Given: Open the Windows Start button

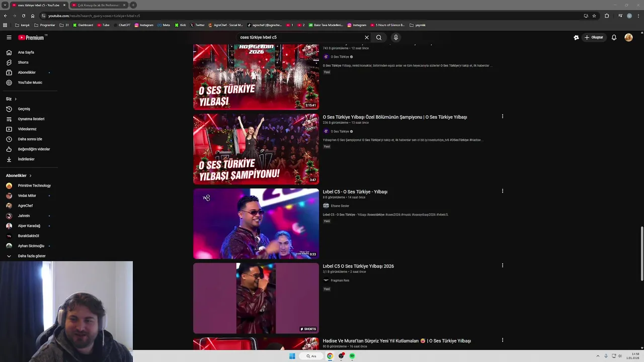Looking at the screenshot, I should (x=292, y=356).
